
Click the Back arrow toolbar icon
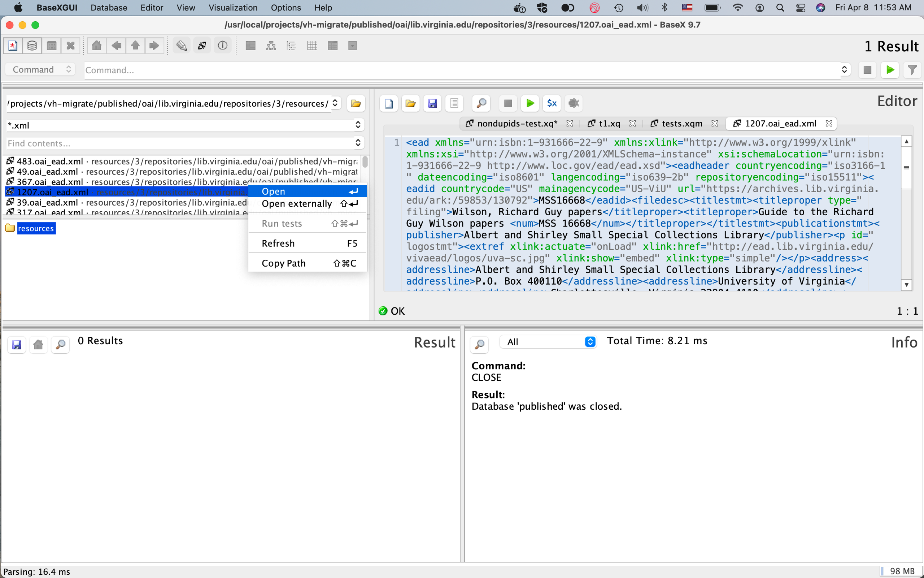(x=116, y=46)
